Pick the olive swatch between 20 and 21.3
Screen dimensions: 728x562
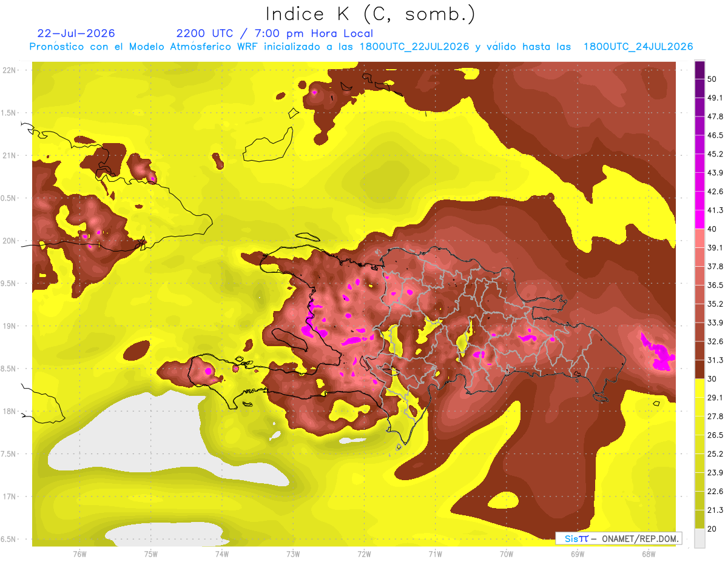(699, 519)
